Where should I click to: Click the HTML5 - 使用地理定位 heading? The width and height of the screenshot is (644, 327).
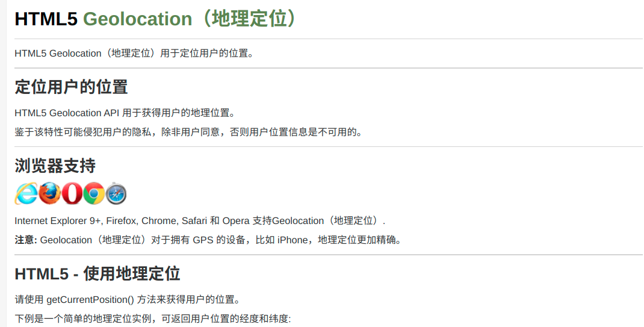tap(98, 273)
